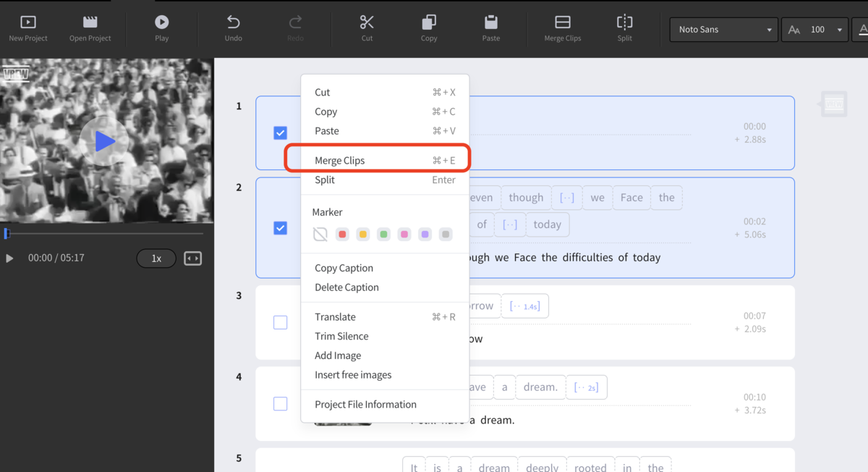This screenshot has width=868, height=472.
Task: Choose Paste from the context menu
Action: pos(385,131)
